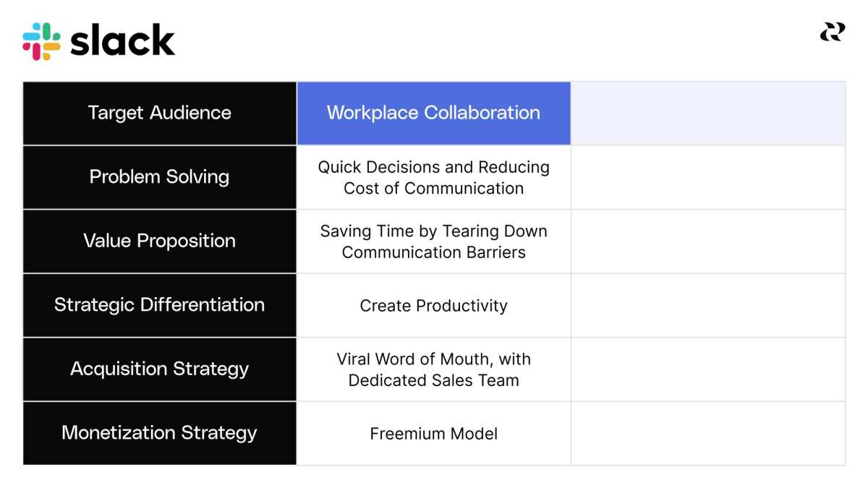Click the Quick Decisions and Reducing Cost cell
The height and width of the screenshot is (488, 868).
coord(433,177)
